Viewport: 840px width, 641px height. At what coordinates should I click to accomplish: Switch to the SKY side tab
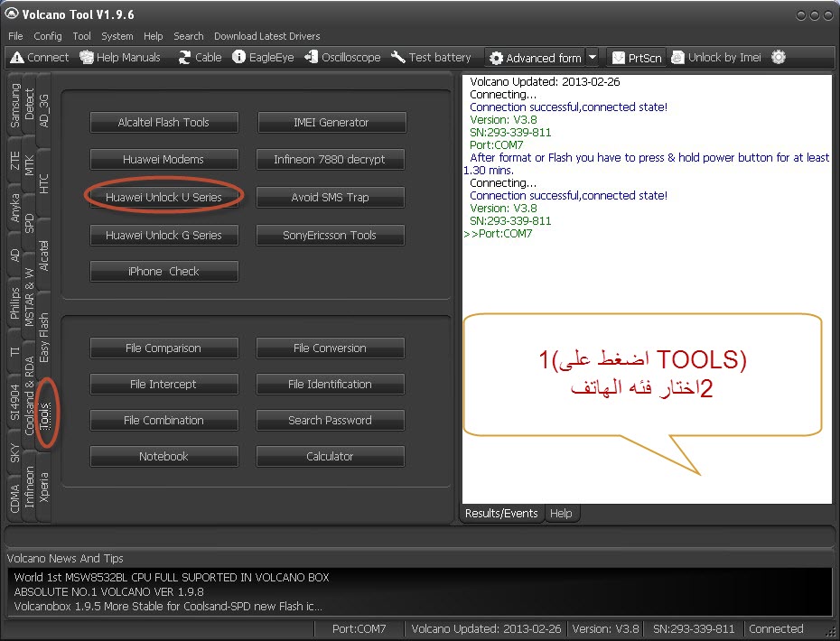click(14, 453)
